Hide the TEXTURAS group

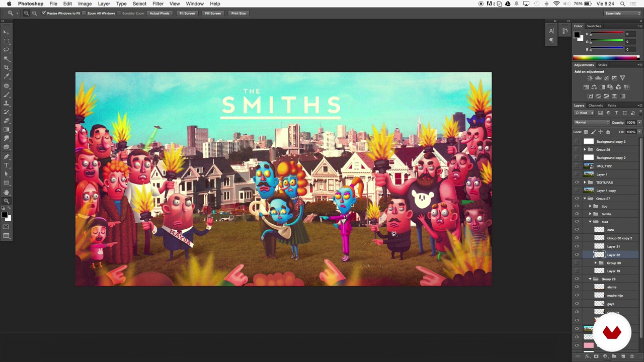pos(577,183)
